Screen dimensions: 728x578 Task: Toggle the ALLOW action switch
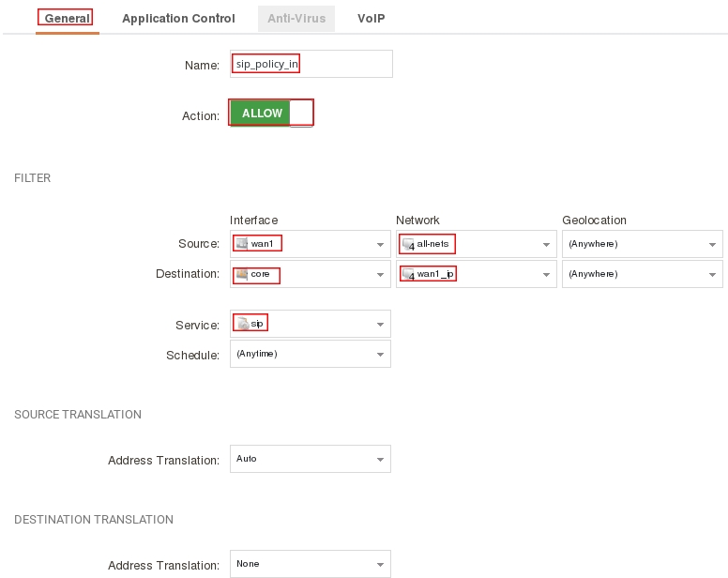pyautogui.click(x=271, y=114)
